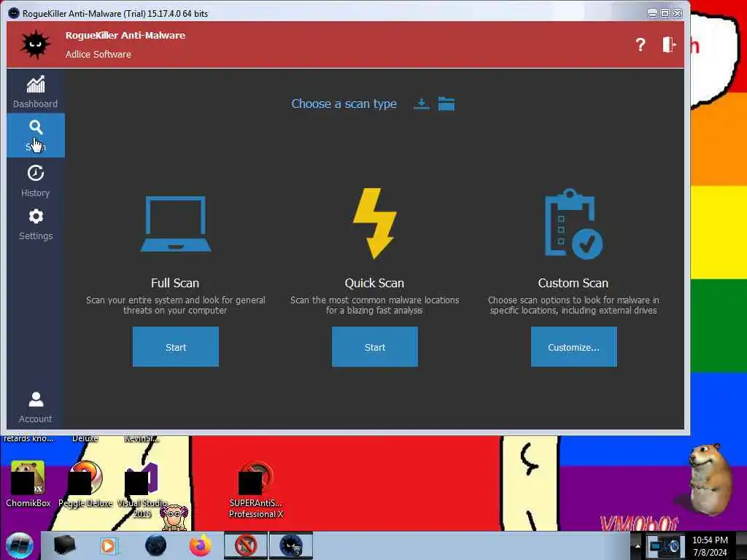The height and width of the screenshot is (560, 747).
Task: Click the Quick Scan lightning bolt icon
Action: click(375, 223)
